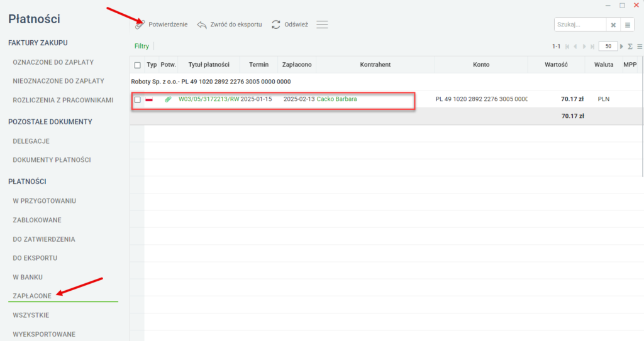Open contractor Cacko Barbara link
Image resolution: width=644 pixels, height=341 pixels.
tap(337, 99)
